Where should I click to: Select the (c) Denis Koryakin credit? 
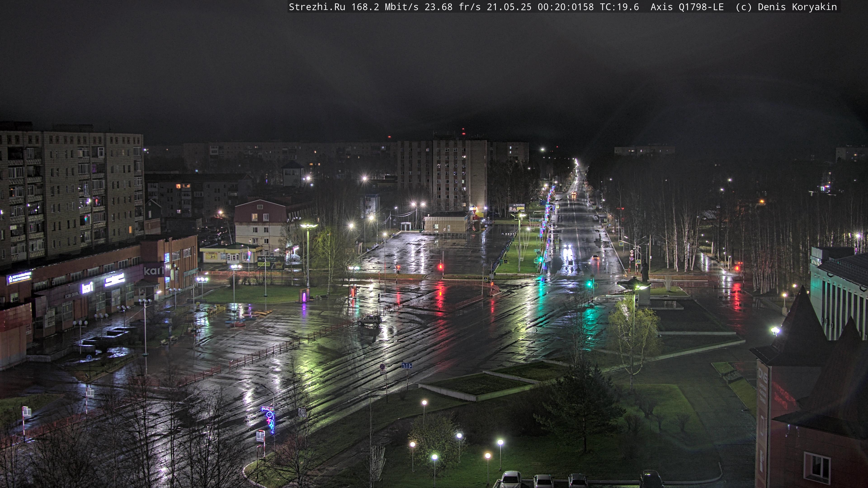pos(786,7)
